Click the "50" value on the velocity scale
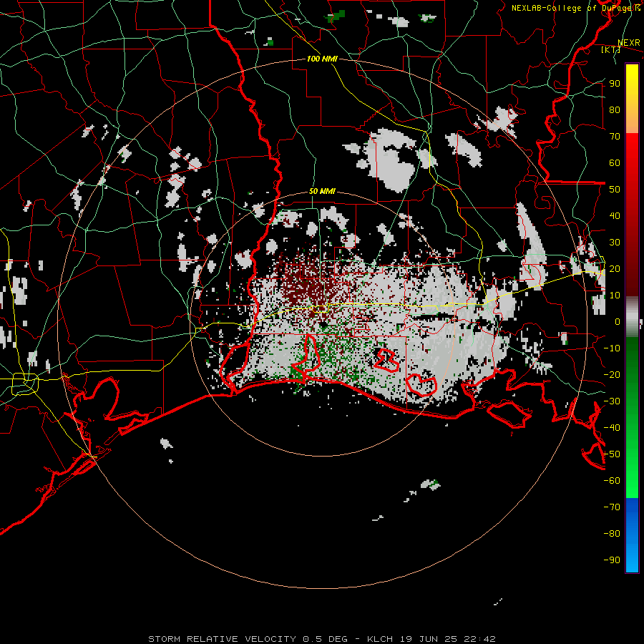644x644 pixels. point(615,190)
